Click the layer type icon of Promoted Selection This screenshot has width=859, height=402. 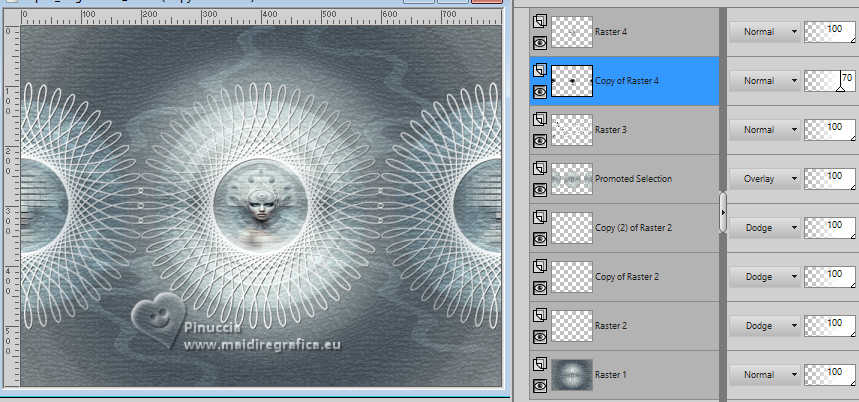click(540, 168)
